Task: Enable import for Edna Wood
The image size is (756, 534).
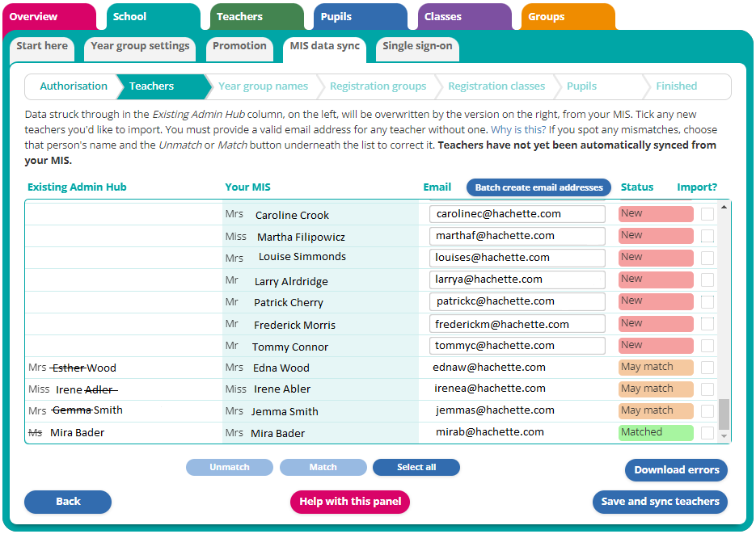Action: point(709,367)
